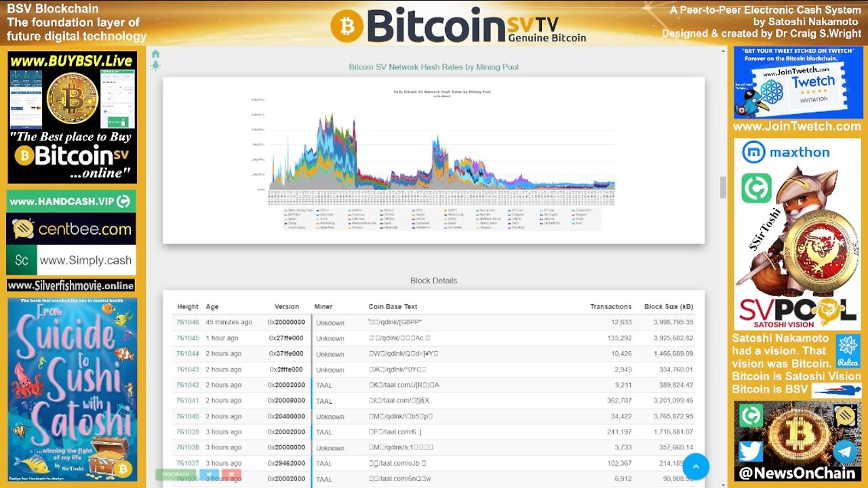The image size is (868, 488).
Task: Click the green HandCash icon in NewsOnChain panel
Action: pos(751,415)
